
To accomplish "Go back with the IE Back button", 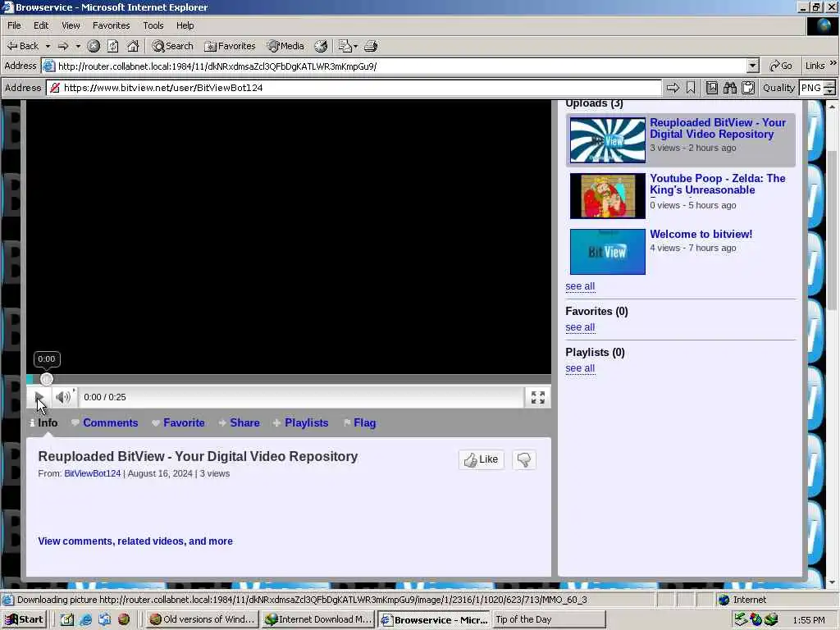I will (22, 46).
